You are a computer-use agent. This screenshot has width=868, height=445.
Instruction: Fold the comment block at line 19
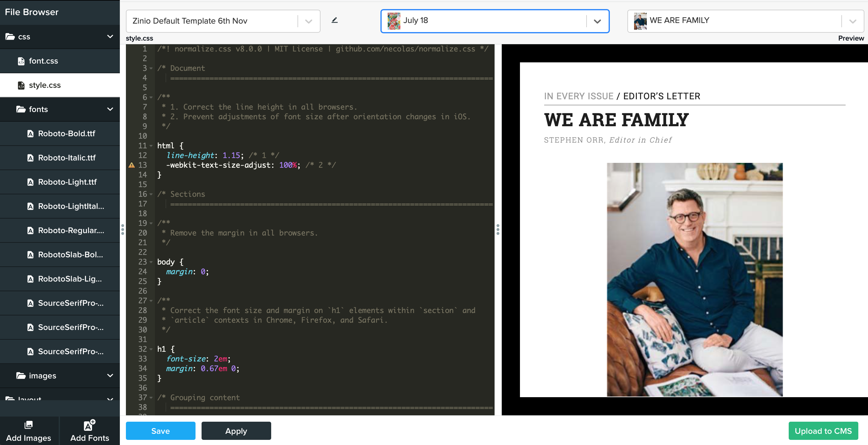tap(151, 223)
